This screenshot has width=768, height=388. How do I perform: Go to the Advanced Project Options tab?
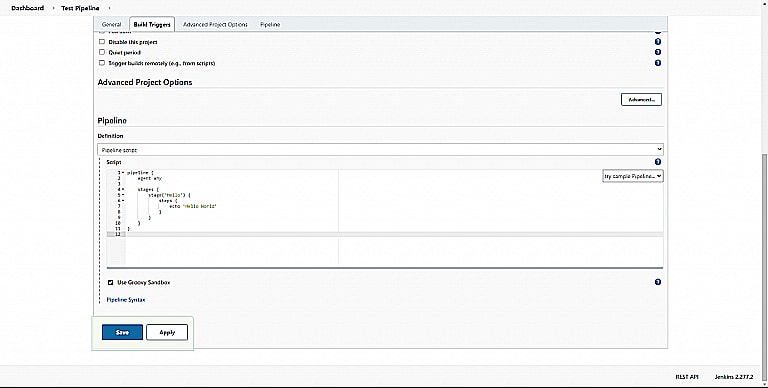point(215,24)
